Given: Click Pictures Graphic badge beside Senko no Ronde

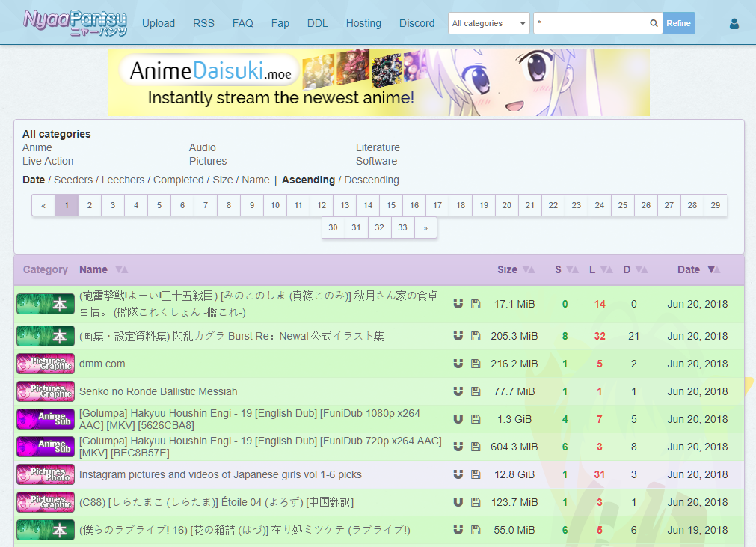Looking at the screenshot, I should tap(46, 391).
